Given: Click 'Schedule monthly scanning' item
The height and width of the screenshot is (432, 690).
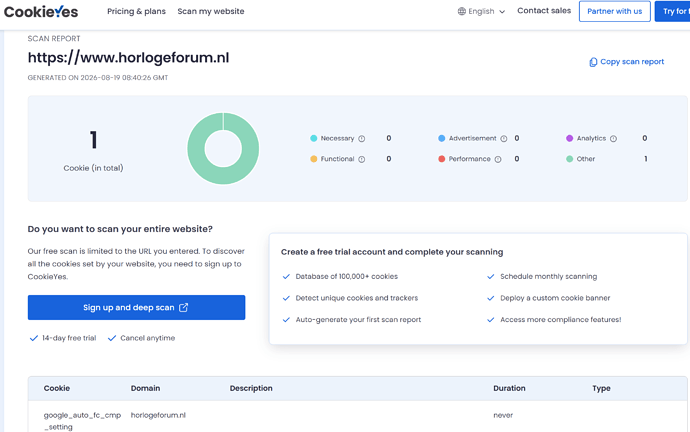Looking at the screenshot, I should [549, 277].
